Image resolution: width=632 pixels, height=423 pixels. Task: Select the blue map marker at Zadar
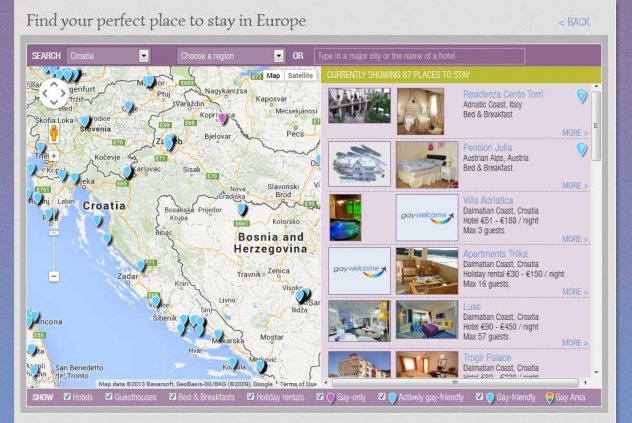coord(141,266)
